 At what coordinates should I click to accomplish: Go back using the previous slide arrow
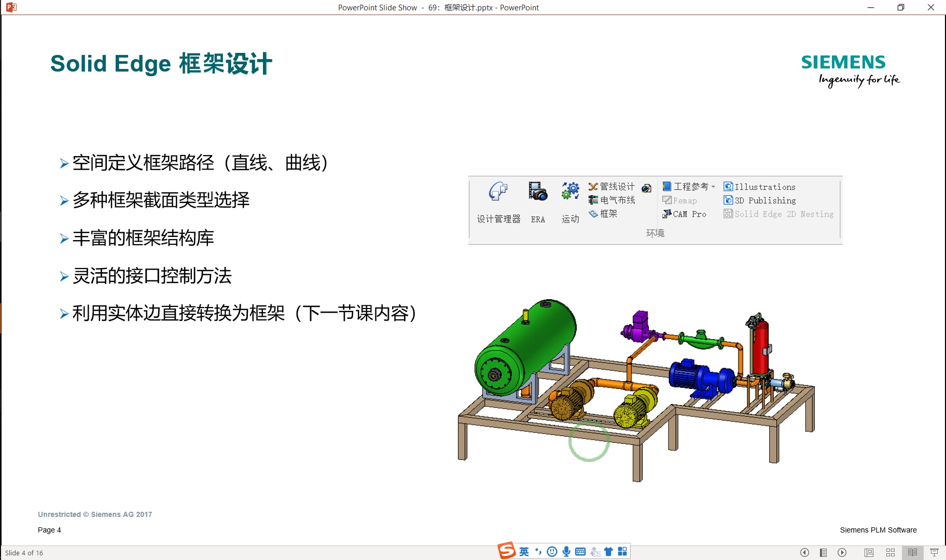point(804,552)
